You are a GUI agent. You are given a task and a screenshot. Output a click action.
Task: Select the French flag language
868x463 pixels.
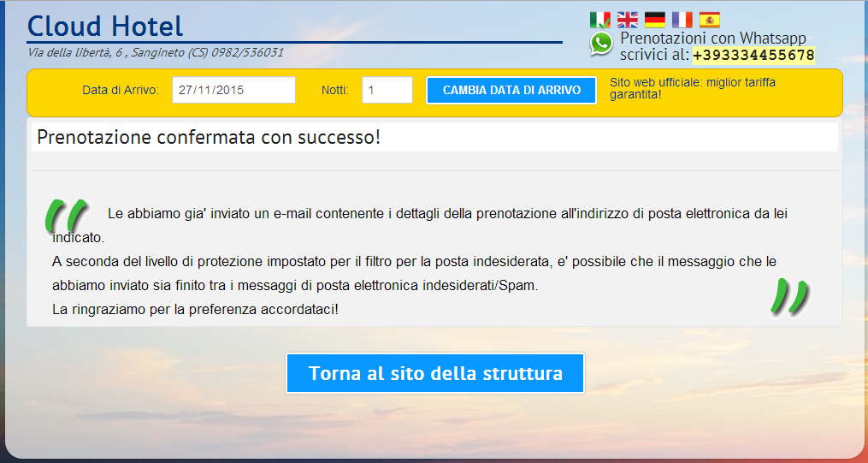pyautogui.click(x=682, y=20)
